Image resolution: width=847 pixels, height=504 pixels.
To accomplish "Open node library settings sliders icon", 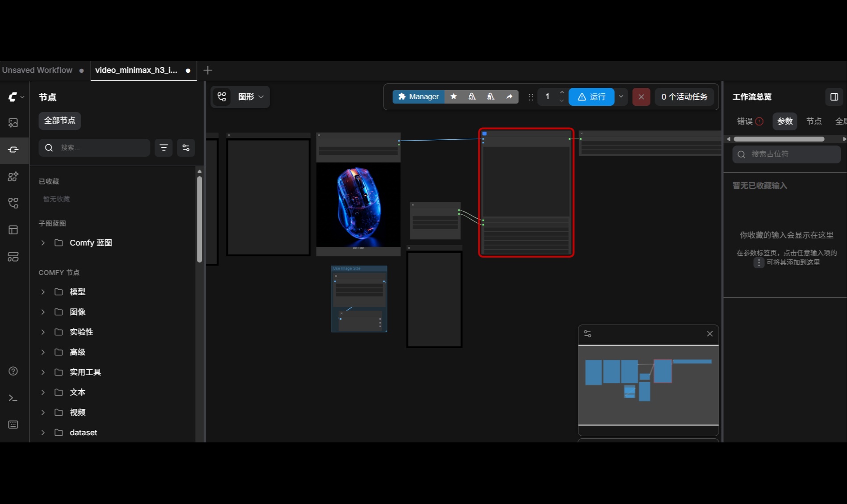I will click(x=186, y=148).
